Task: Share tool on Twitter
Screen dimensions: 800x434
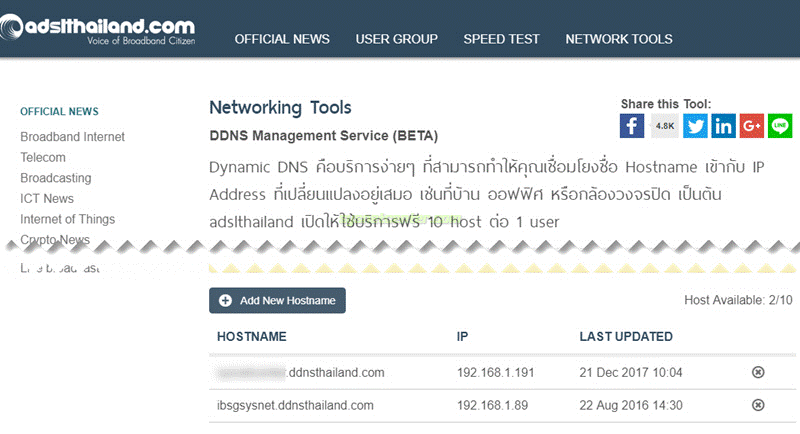Action: [695, 126]
